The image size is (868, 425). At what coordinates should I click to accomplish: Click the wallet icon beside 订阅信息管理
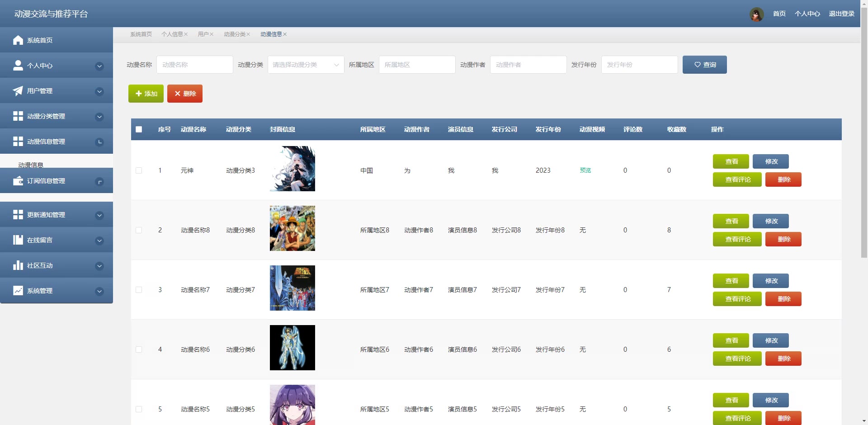(x=18, y=181)
